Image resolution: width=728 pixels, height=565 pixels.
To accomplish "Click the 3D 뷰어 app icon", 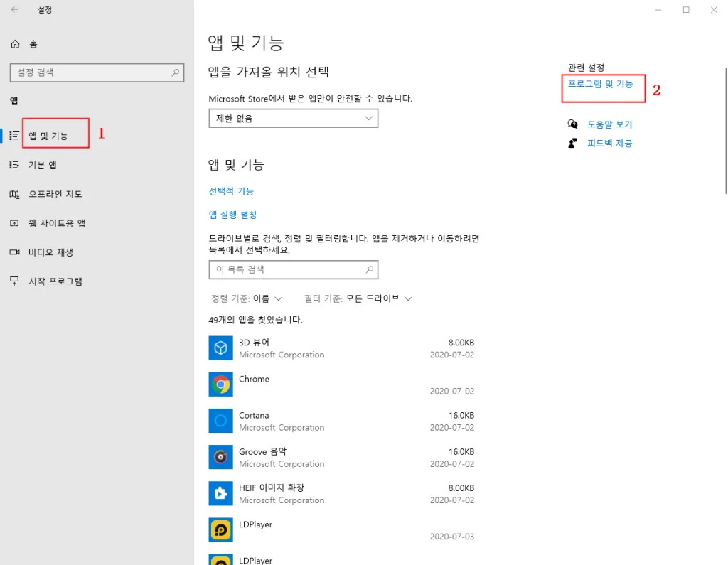I will 220,348.
